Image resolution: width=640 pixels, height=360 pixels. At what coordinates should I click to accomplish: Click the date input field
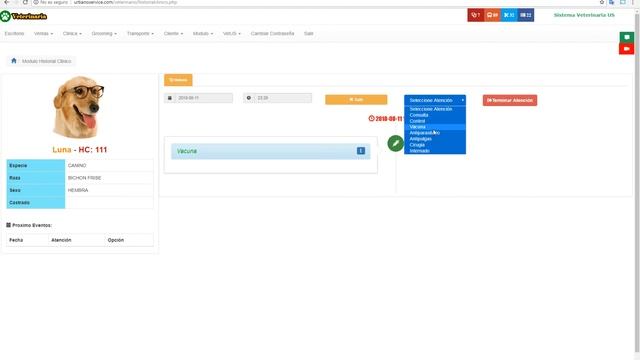pos(204,98)
